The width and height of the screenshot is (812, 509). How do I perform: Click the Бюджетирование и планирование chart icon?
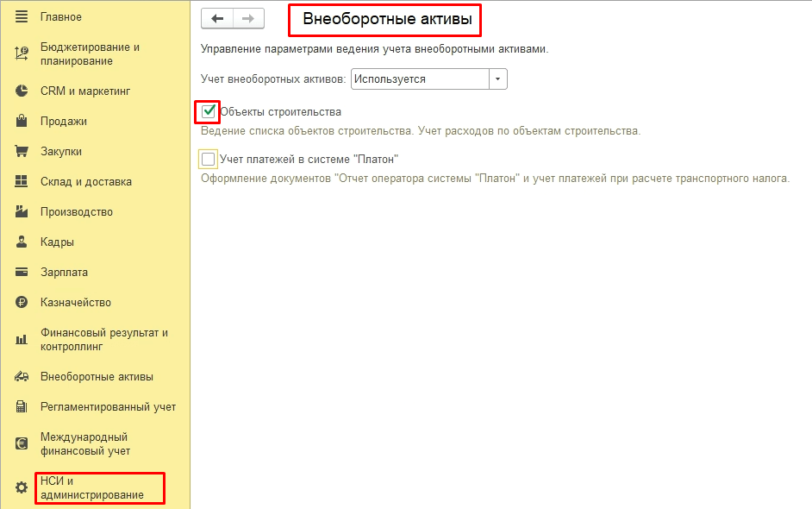point(22,53)
